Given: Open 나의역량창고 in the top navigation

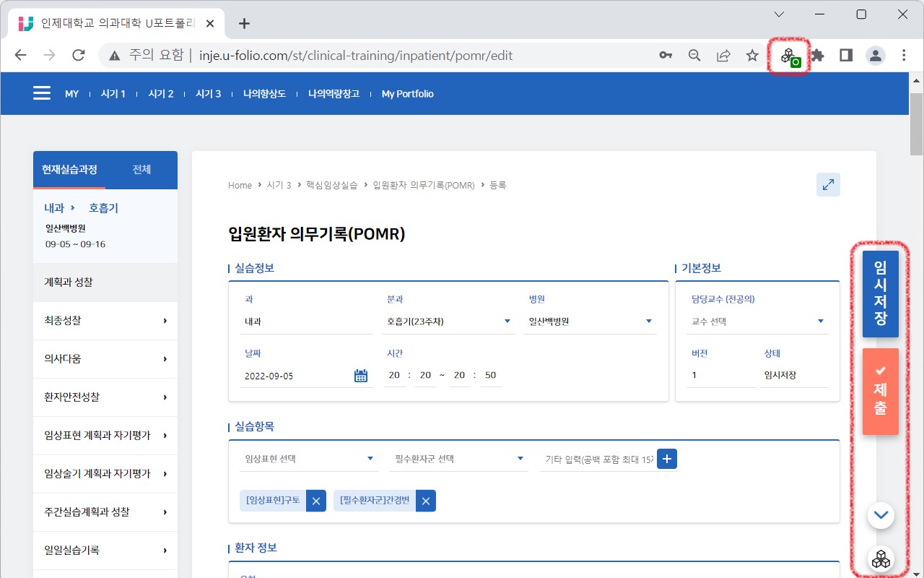Looking at the screenshot, I should click(334, 94).
